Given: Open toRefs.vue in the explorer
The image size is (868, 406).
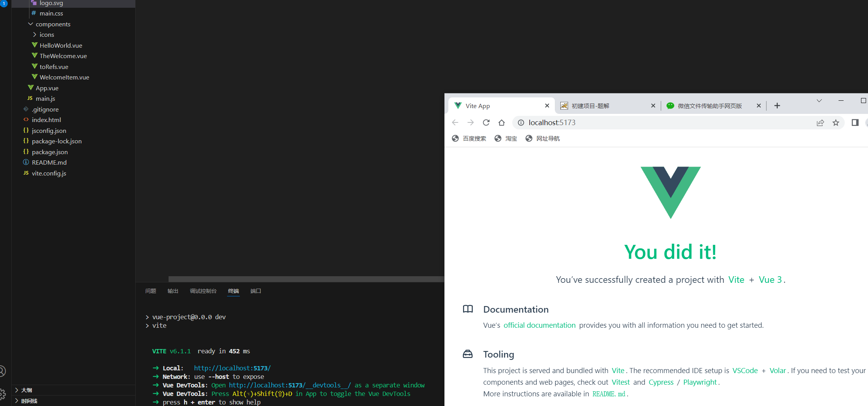Looking at the screenshot, I should (x=74, y=67).
